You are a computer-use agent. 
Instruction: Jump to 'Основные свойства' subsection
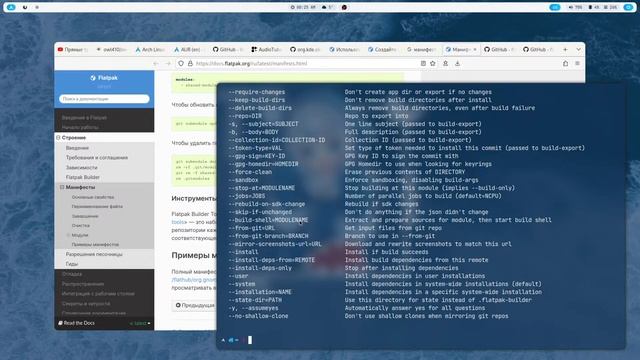(93, 197)
